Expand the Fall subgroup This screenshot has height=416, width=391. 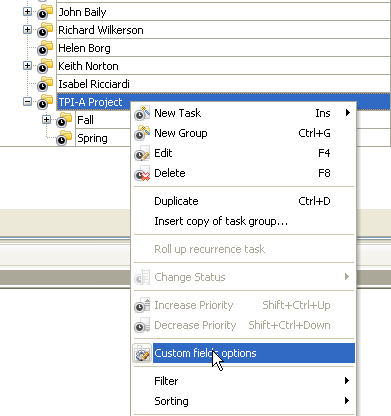pyautogui.click(x=46, y=120)
